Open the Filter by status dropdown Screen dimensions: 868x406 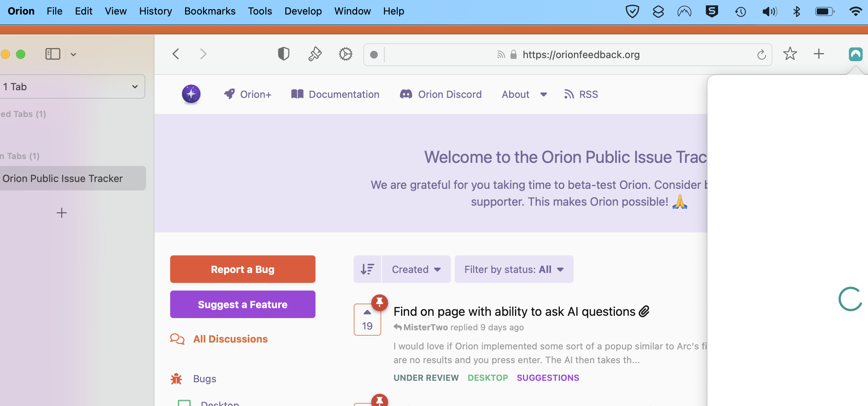point(514,270)
